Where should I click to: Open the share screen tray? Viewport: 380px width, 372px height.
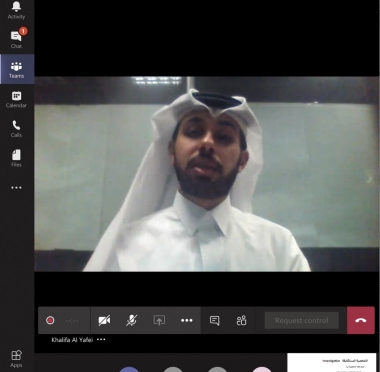coord(159,321)
